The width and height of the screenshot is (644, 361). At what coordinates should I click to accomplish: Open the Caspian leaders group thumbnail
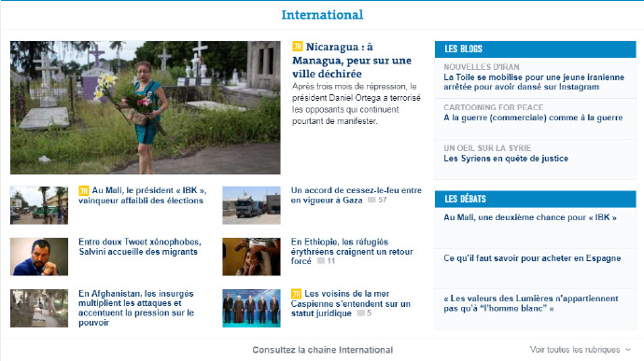pos(251,308)
